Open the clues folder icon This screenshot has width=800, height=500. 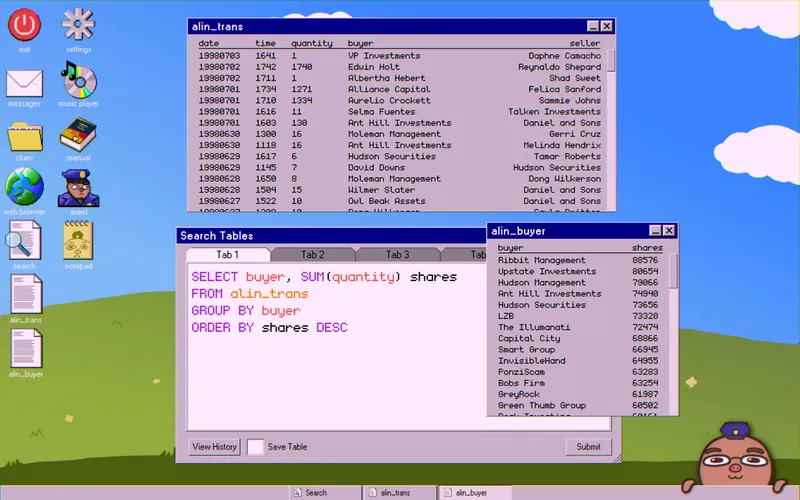pos(24,136)
